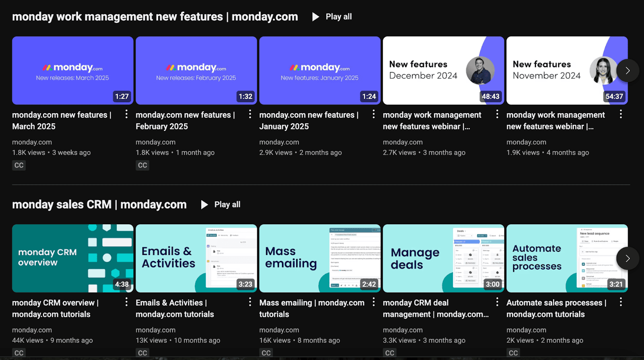Click '2K views • 2 months ago' text
Image resolution: width=644 pixels, height=360 pixels.
(x=545, y=340)
